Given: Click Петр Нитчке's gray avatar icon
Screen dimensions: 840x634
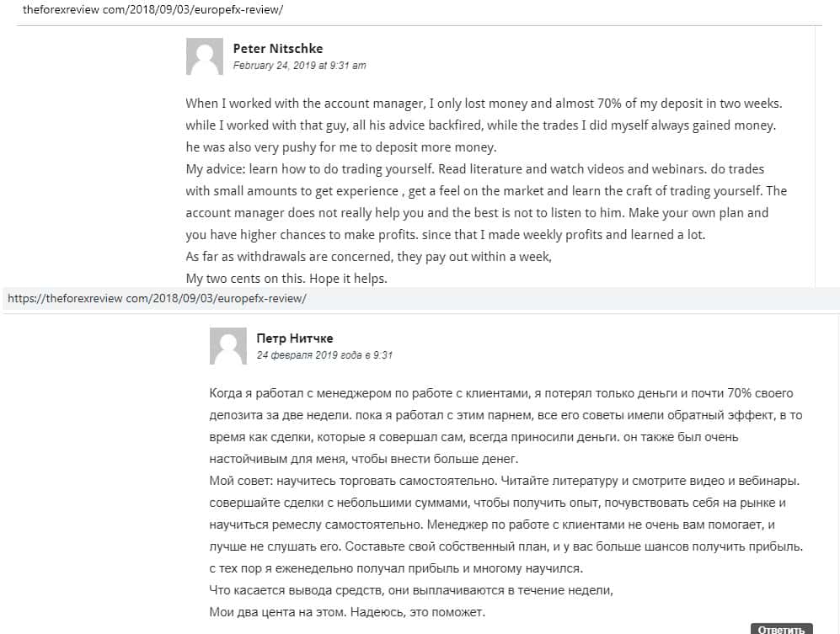Looking at the screenshot, I should [227, 347].
